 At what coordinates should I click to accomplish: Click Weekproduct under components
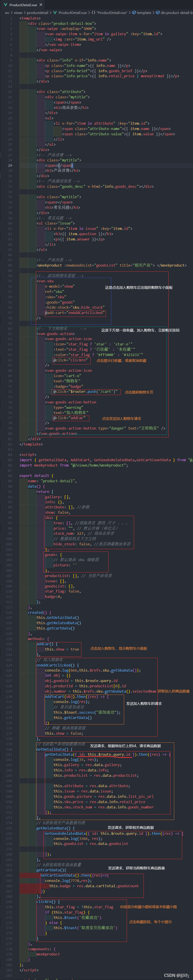coord(48,954)
